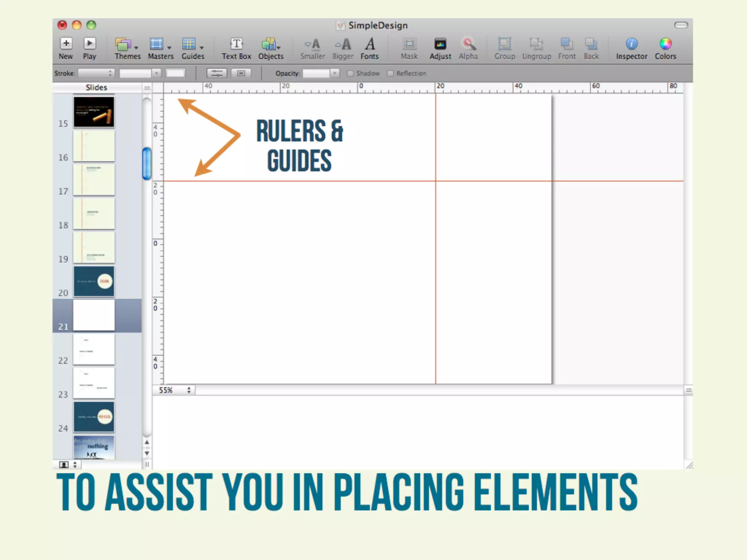
Task: Open the 55% zoom level popup
Action: pos(174,390)
